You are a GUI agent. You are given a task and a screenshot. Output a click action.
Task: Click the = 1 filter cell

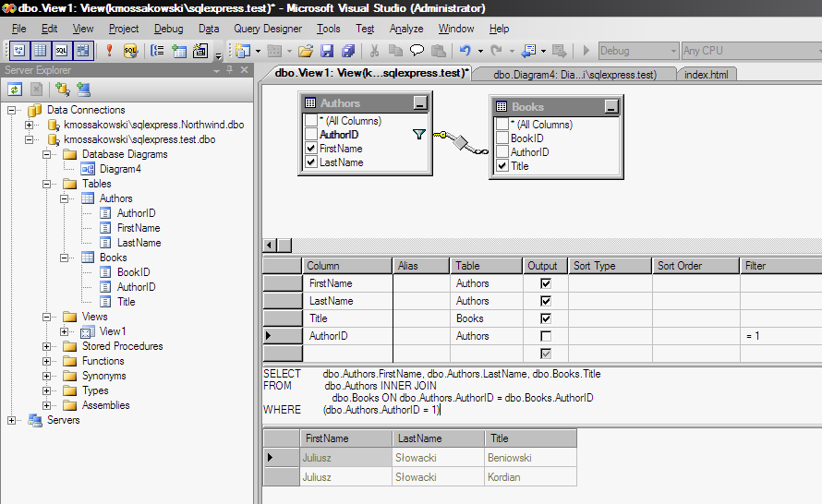[x=781, y=336]
